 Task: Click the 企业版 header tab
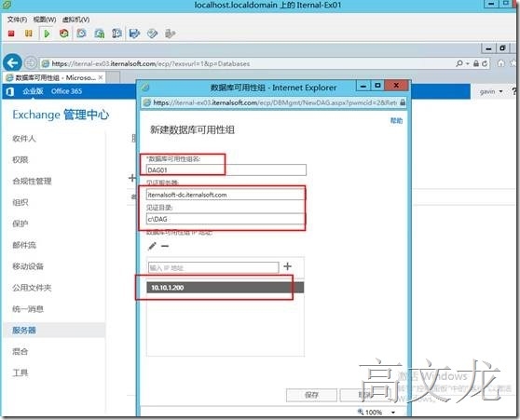click(33, 91)
